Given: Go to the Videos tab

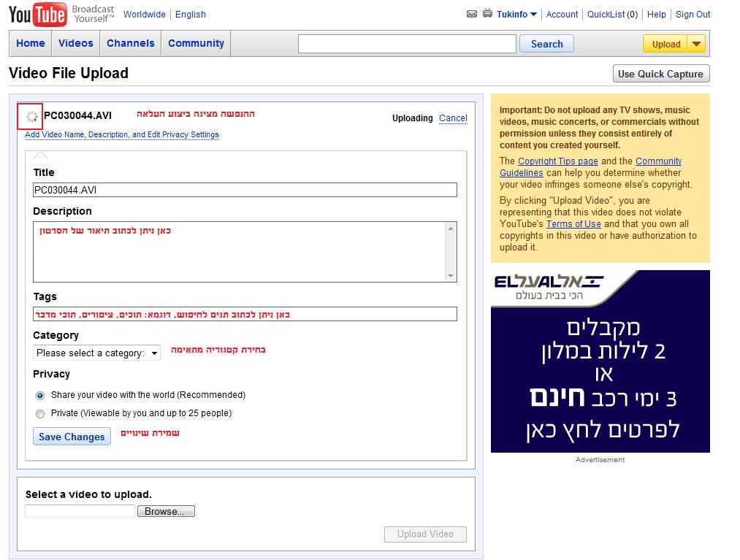Looking at the screenshot, I should (x=76, y=43).
